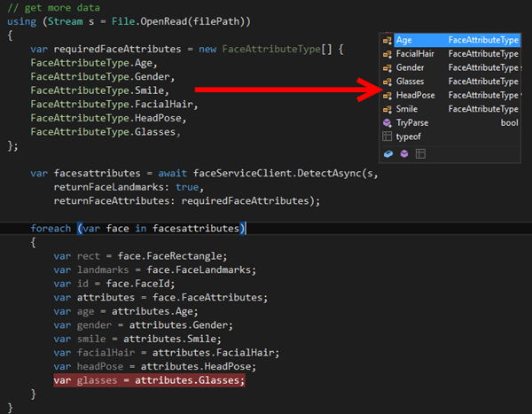Click 'face.FaceId;' expression
This screenshot has height=414, width=532.
point(140,284)
